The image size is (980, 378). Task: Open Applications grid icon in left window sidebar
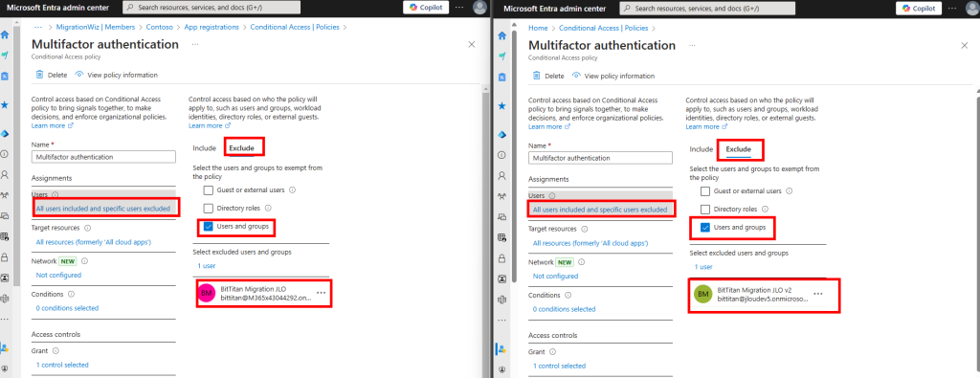point(5,236)
